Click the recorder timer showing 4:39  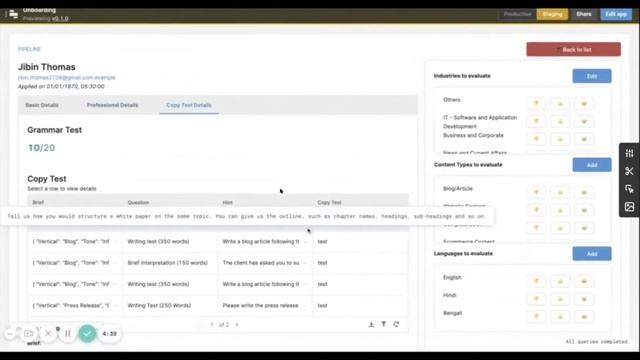click(x=109, y=333)
